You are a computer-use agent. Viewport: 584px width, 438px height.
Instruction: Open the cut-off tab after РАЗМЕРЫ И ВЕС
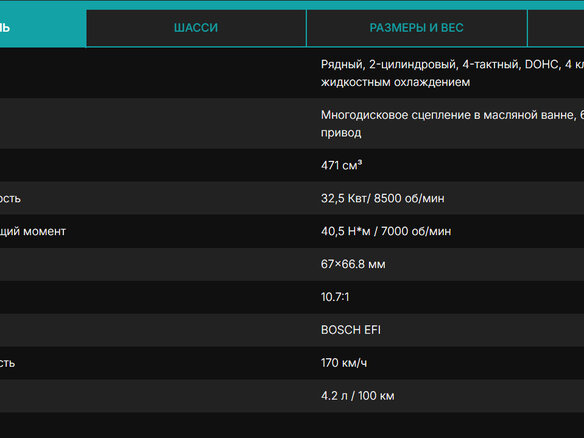(x=556, y=28)
